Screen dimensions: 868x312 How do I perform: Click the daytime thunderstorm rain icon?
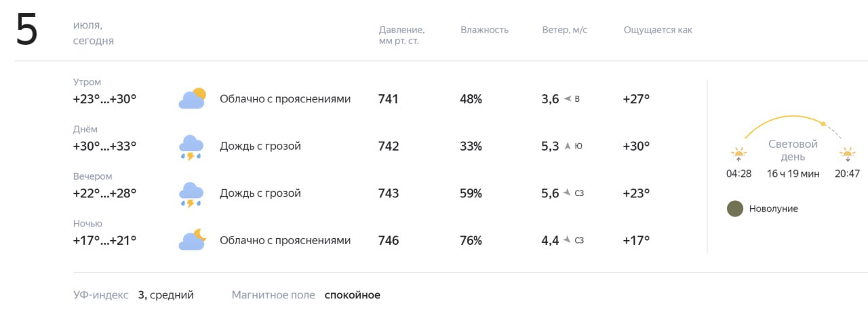192,147
